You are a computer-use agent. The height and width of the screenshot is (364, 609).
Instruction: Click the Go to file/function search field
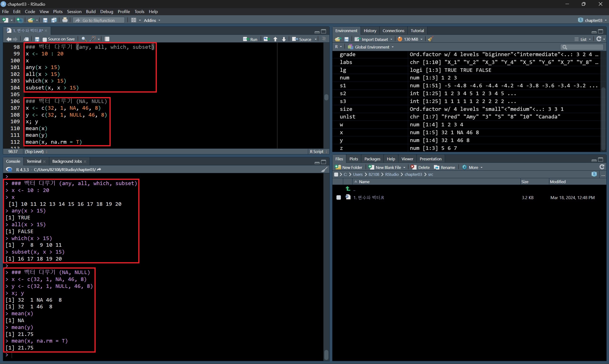coord(99,20)
